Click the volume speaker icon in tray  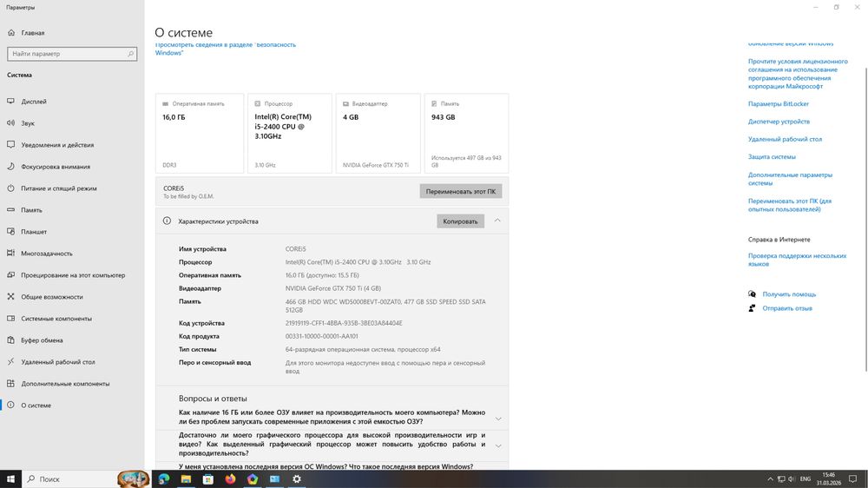pyautogui.click(x=792, y=479)
